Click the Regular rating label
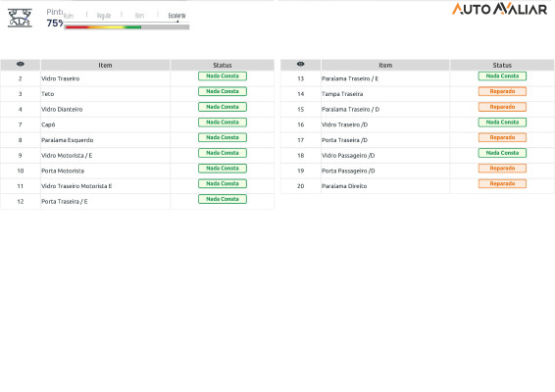555x392 pixels. click(104, 16)
